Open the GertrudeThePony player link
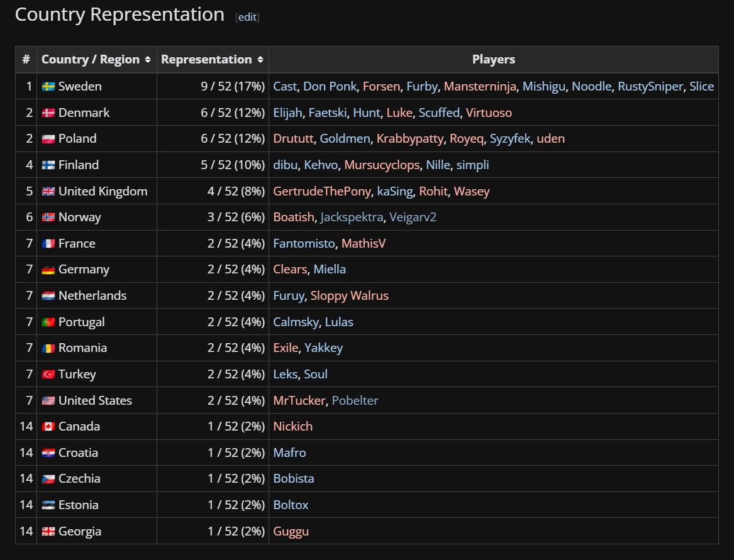The height and width of the screenshot is (560, 734). 322,192
